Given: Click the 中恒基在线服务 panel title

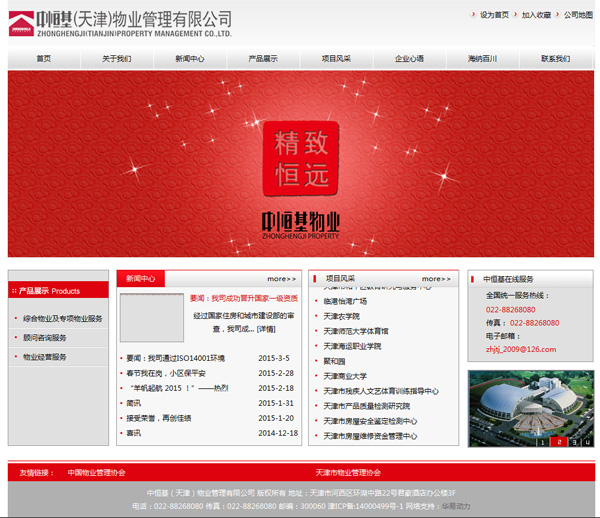Looking at the screenshot, I should (x=508, y=279).
